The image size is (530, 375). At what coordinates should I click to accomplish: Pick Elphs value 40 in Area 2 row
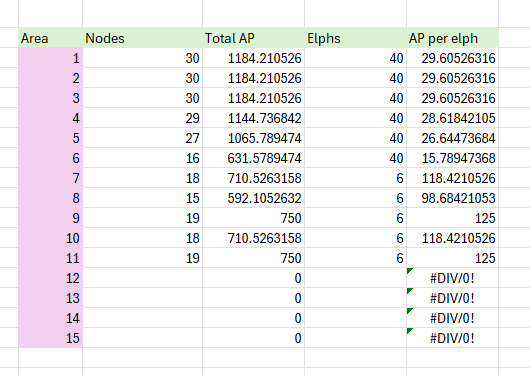coord(356,78)
